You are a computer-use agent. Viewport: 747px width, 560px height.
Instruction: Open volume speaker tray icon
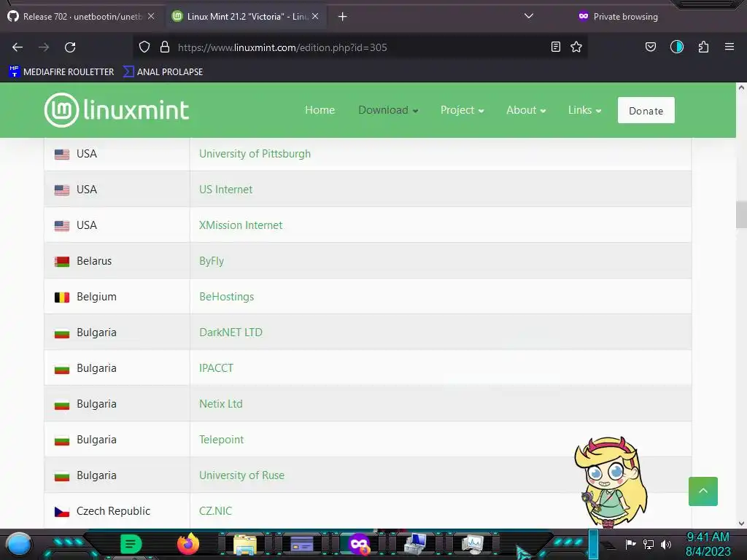coord(666,544)
